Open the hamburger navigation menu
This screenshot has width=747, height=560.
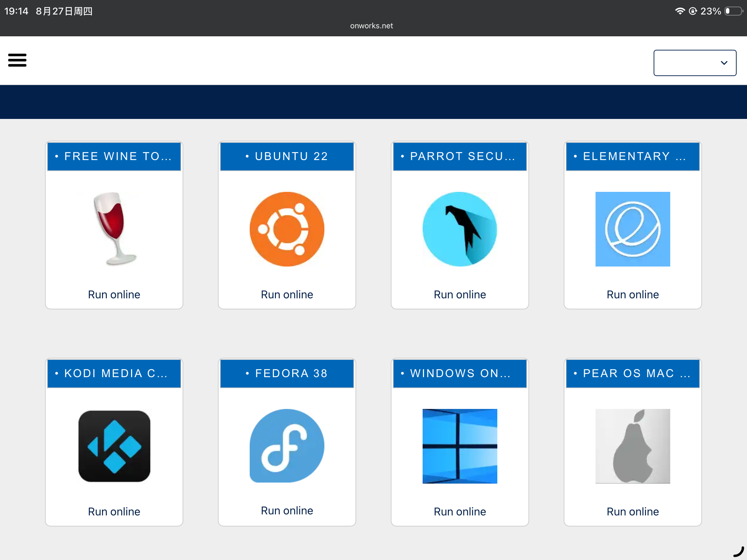point(17,60)
